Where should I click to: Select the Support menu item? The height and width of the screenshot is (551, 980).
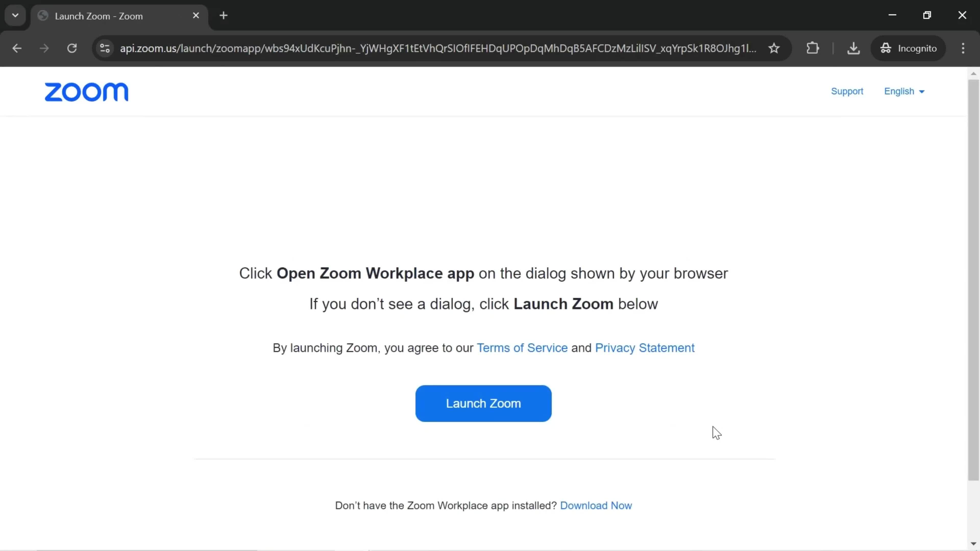click(847, 91)
